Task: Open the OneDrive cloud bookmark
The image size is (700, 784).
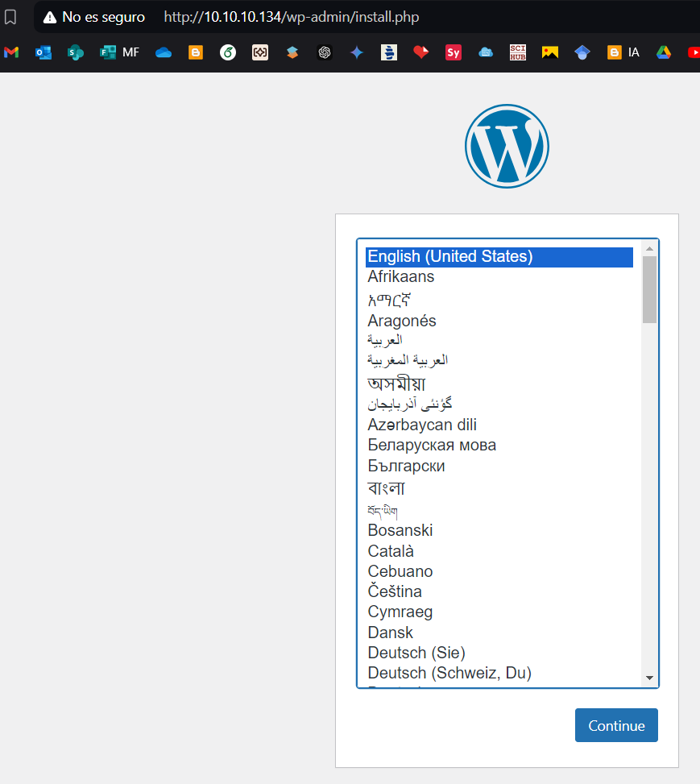Action: [x=164, y=52]
